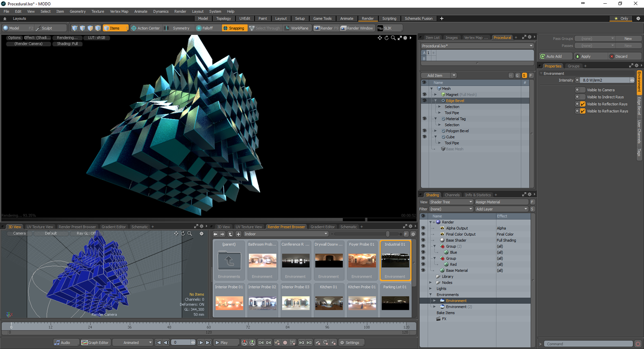Open the Render Window via its toolbar icon
The width and height of the screenshot is (644, 349).
pos(342,28)
